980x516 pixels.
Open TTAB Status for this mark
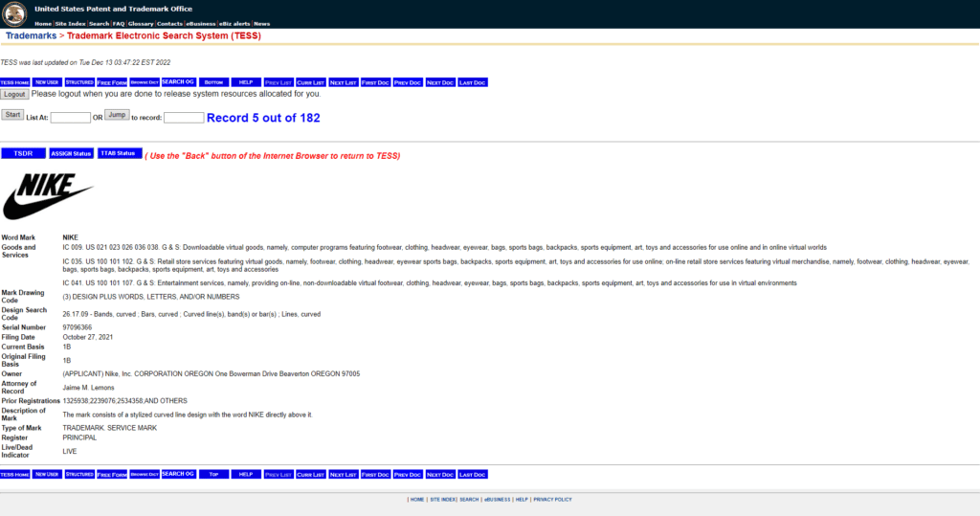[120, 153]
